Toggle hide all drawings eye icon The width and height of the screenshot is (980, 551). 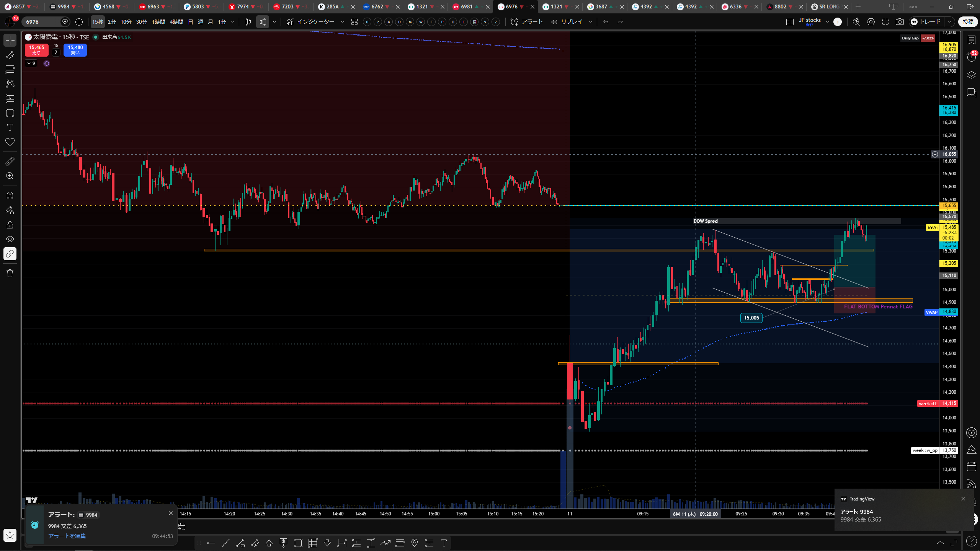tap(10, 239)
